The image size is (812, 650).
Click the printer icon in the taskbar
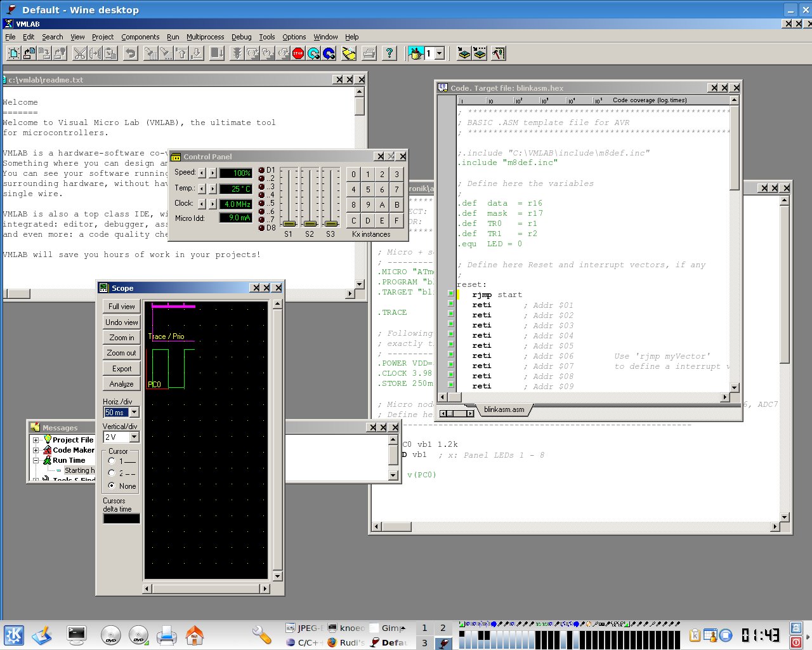(166, 635)
